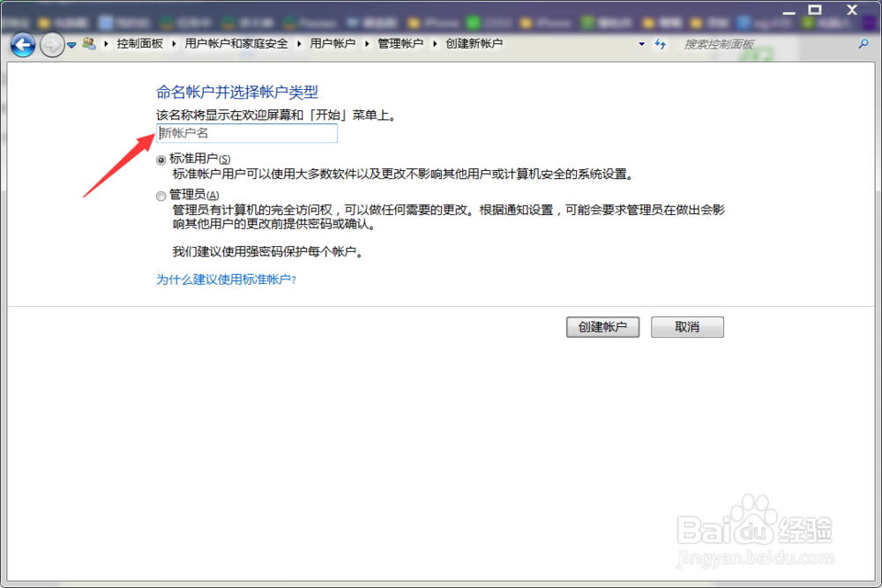Screen dimensions: 882x588
Task: Click the 创建帐户 button
Action: [x=602, y=326]
